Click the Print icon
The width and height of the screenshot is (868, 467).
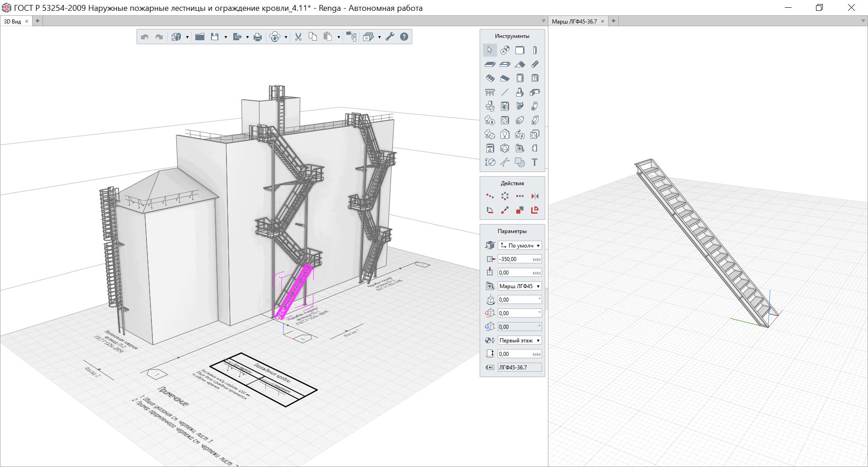(x=258, y=37)
